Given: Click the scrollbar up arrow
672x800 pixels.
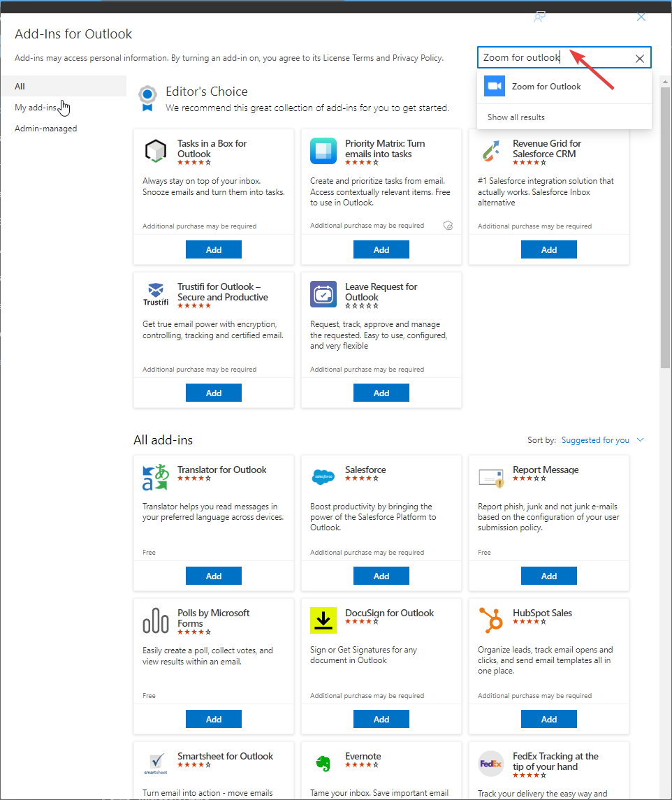Looking at the screenshot, I should tap(665, 81).
